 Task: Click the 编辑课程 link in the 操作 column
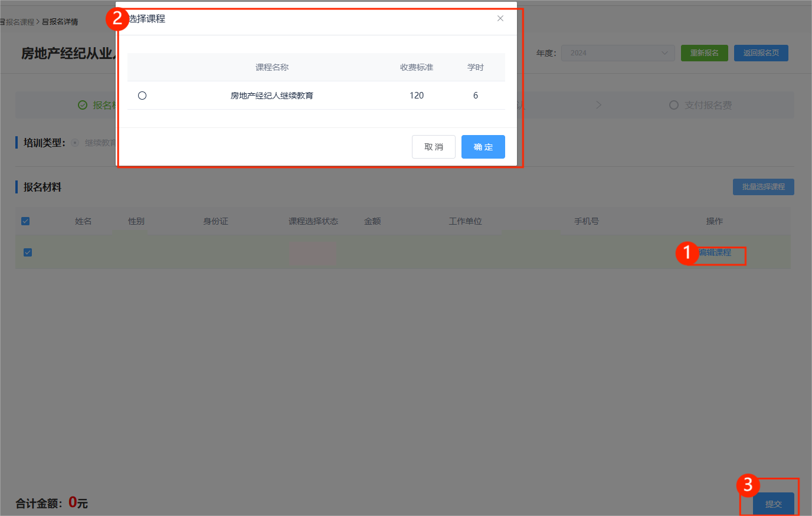[715, 252]
